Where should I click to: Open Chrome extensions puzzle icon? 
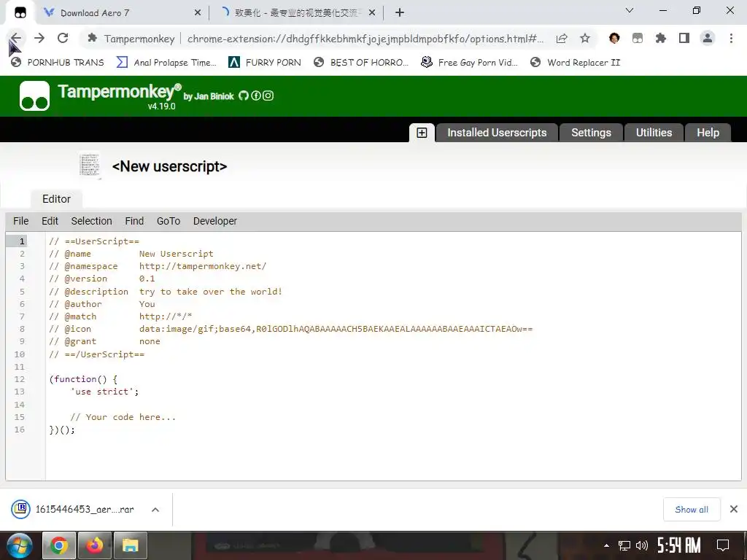tap(661, 38)
